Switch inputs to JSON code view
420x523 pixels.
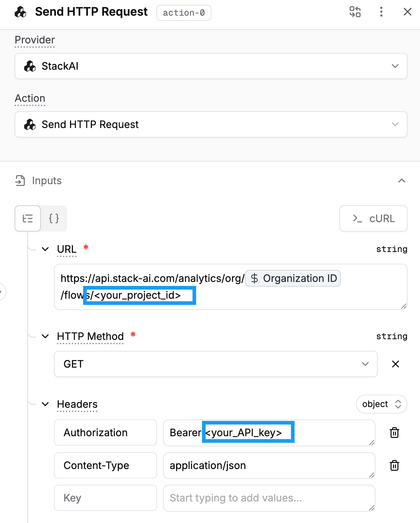pos(54,218)
